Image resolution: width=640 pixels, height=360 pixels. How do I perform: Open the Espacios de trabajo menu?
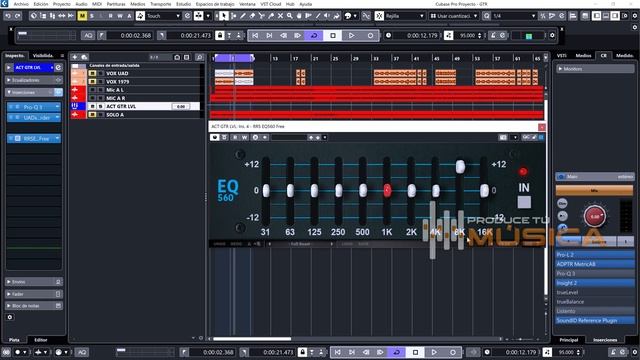[215, 4]
